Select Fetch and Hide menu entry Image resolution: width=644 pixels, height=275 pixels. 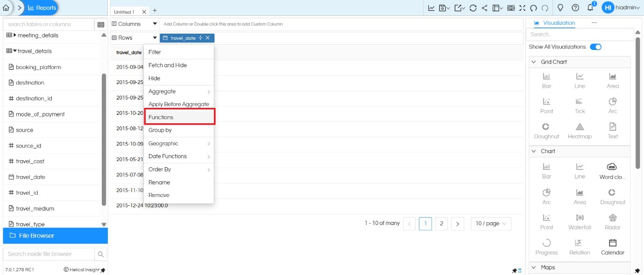tap(179, 65)
